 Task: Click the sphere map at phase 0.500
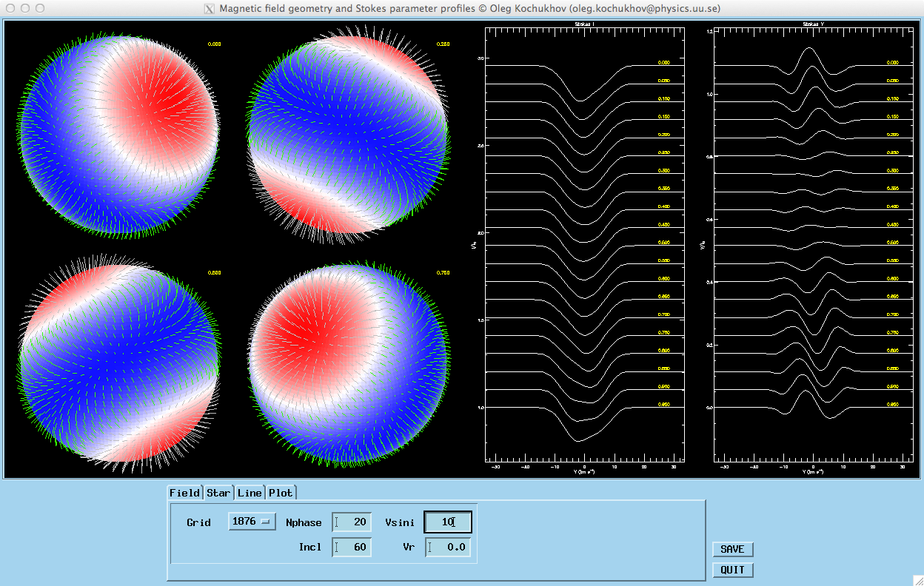[118, 363]
